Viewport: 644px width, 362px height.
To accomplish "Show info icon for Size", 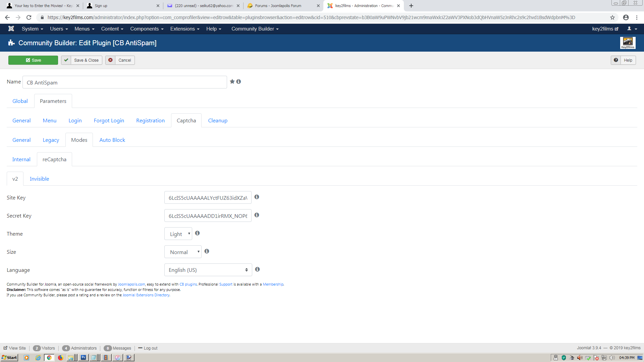I will (x=207, y=251).
